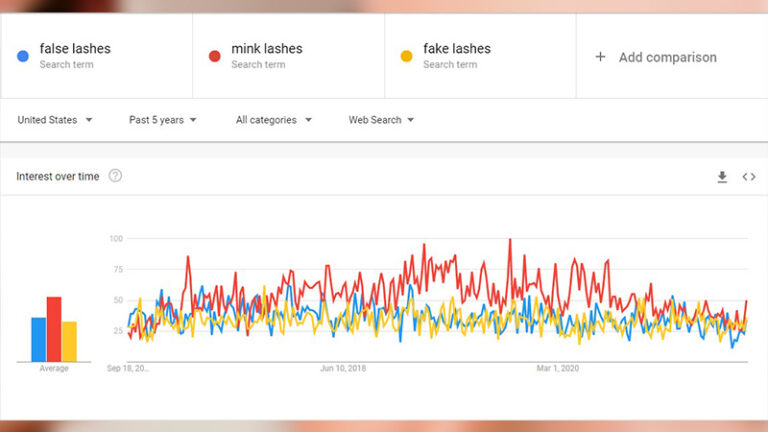Click the blue false lashes dot
Image resolution: width=768 pixels, height=432 pixels.
click(22, 56)
